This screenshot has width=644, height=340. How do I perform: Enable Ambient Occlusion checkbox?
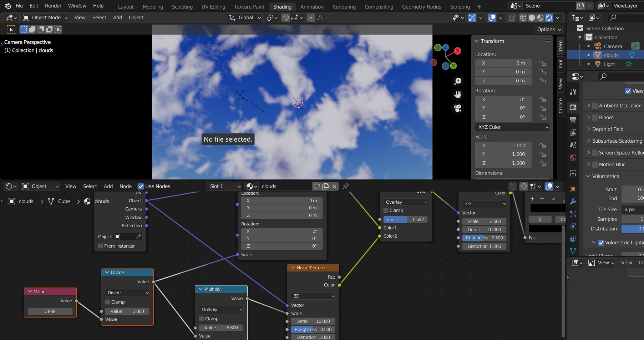point(595,106)
